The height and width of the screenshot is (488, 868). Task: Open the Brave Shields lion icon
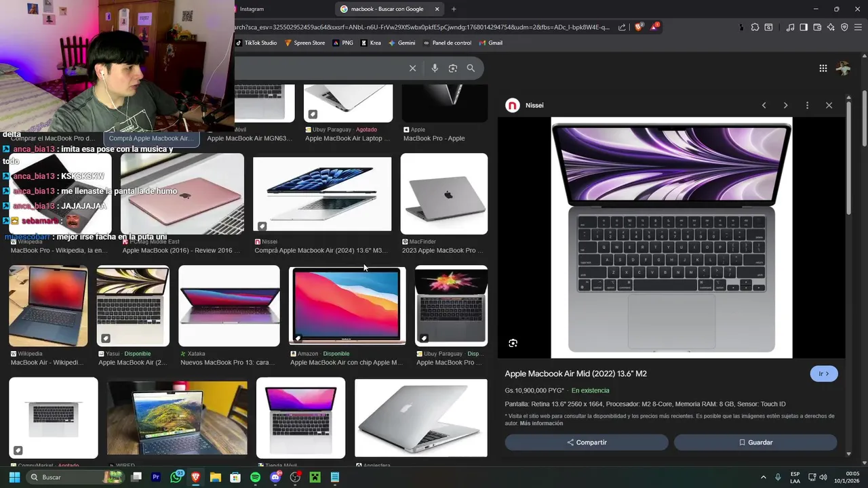coord(639,27)
